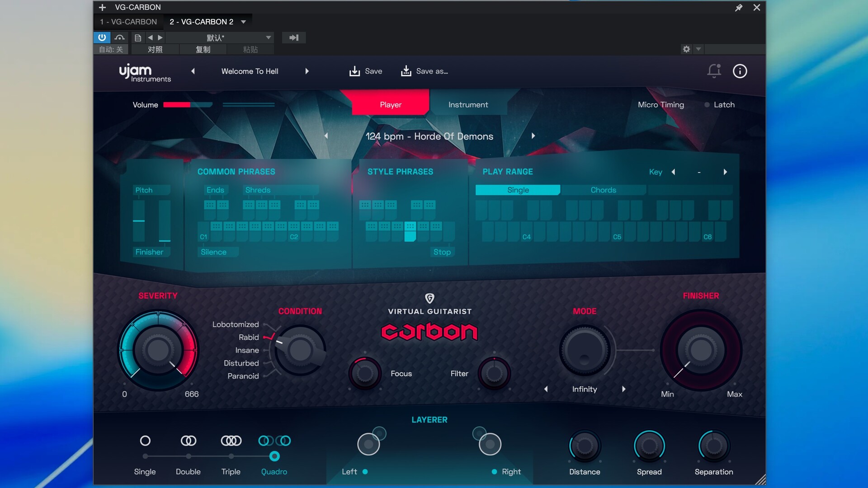The width and height of the screenshot is (868, 488).
Task: Open the 2 - VG-CARBON 2 dropdown arrow
Action: coord(243,22)
